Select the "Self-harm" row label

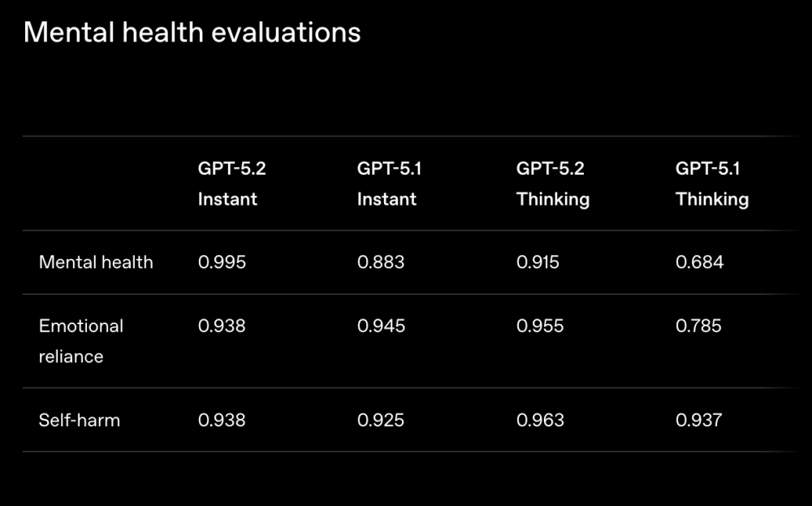[80, 420]
